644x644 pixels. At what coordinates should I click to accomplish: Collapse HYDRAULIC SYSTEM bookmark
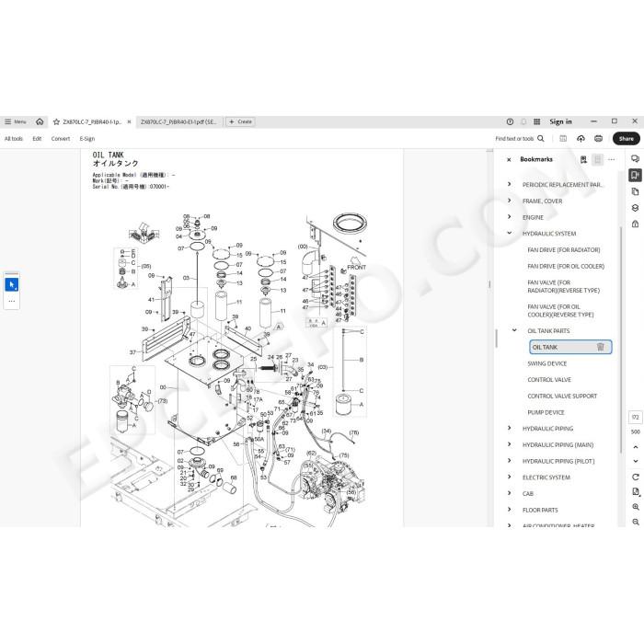(510, 234)
